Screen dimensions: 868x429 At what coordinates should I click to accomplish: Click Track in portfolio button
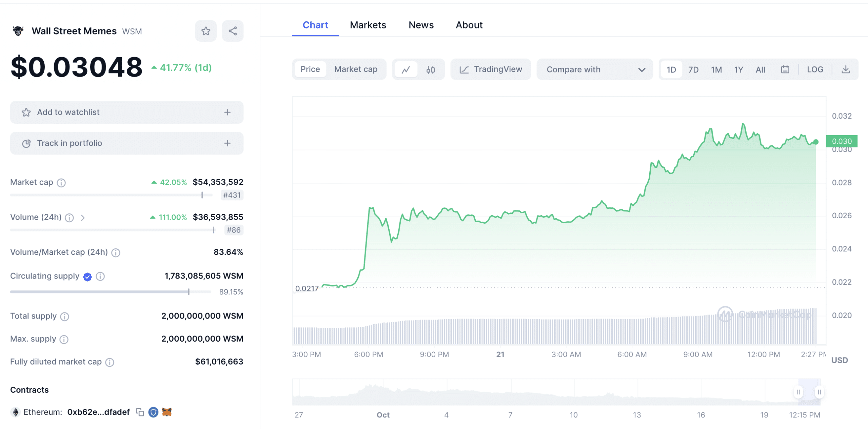[x=126, y=143]
